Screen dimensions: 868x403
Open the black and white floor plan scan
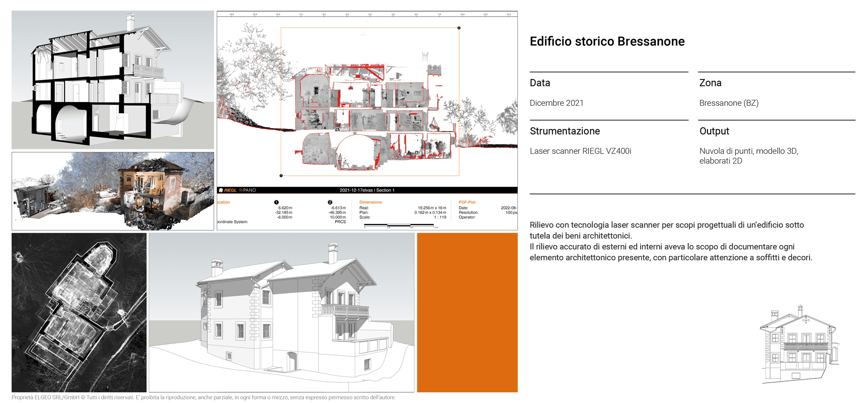(79, 312)
